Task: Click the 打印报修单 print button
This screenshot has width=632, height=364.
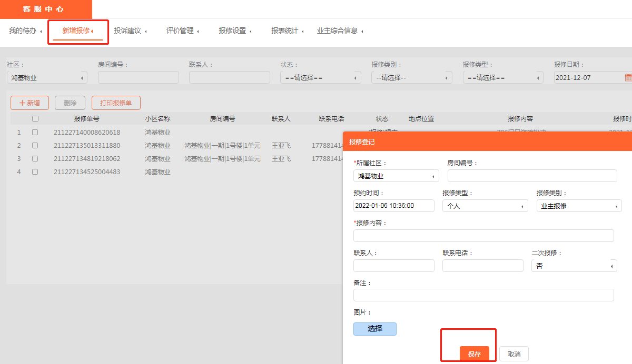Action: click(x=116, y=103)
